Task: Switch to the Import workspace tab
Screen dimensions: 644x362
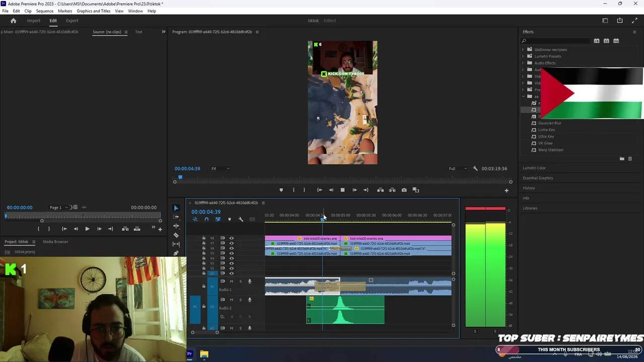Action: 34,21
